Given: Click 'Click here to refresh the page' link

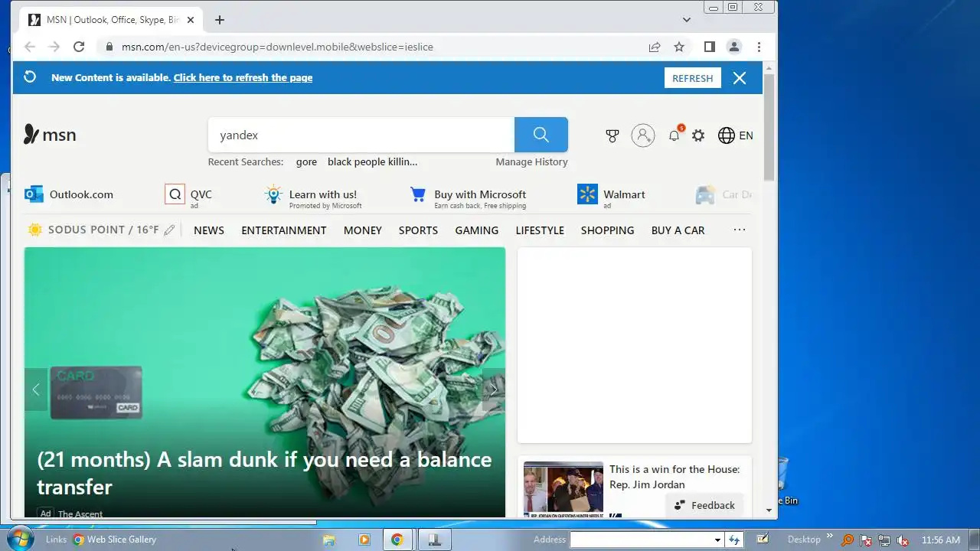Looking at the screenshot, I should tap(243, 77).
